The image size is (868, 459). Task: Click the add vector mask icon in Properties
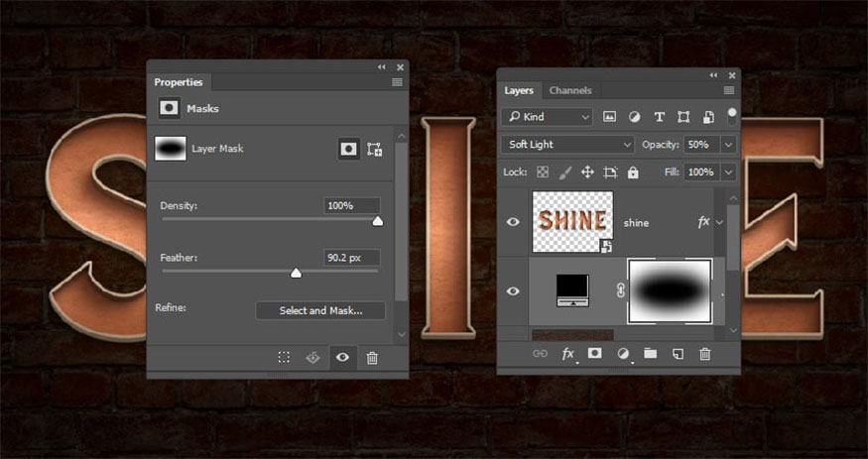374,149
